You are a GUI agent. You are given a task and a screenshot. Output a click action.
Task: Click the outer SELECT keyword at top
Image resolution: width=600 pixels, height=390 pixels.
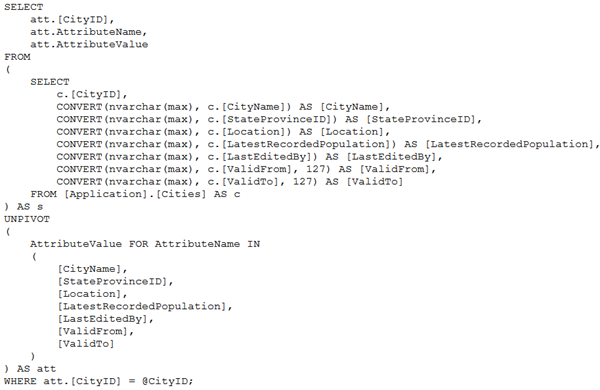[24, 7]
